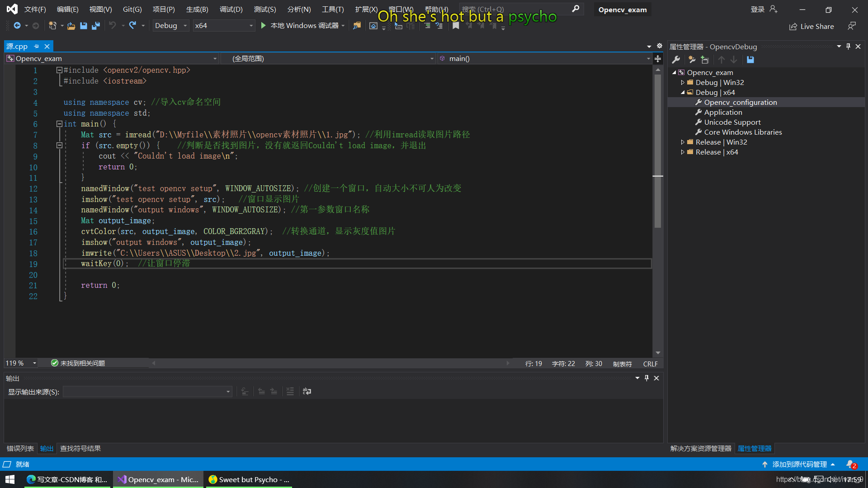
Task: Click the Add New Project Property Sheet icon
Action: click(692, 60)
